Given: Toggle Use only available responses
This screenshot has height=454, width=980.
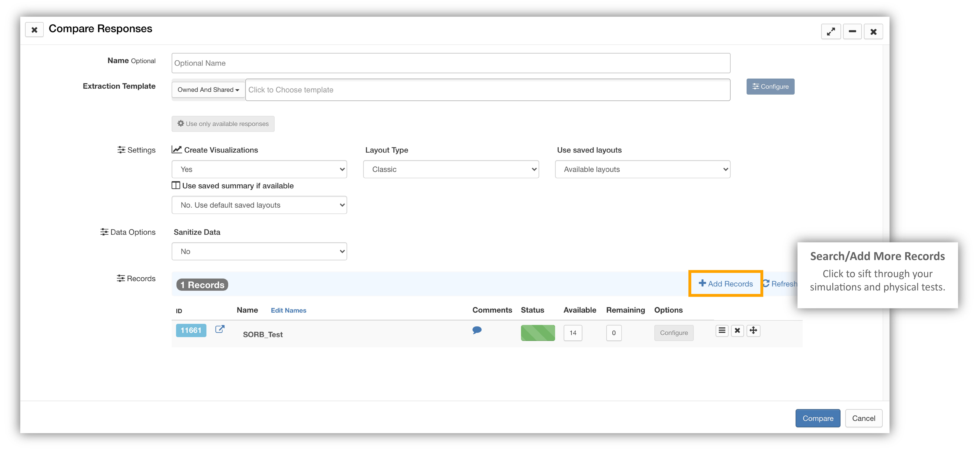Looking at the screenshot, I should (x=223, y=124).
